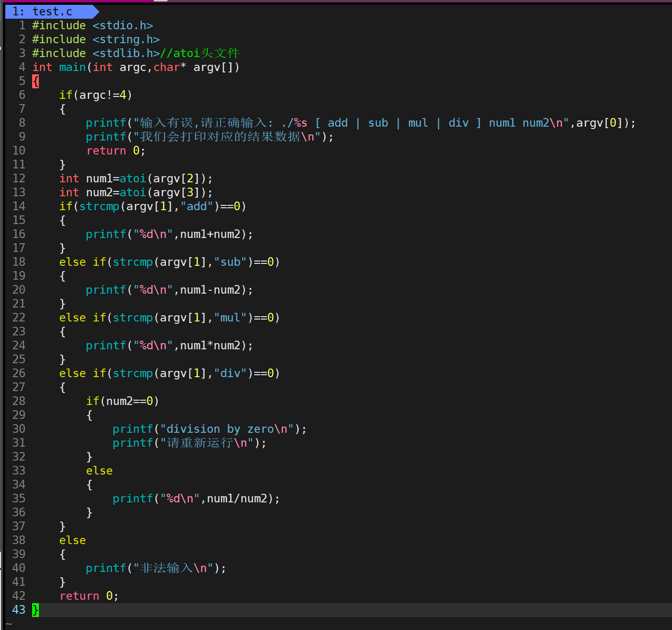The width and height of the screenshot is (672, 630).
Task: Click num1*num2 expression
Action: pyautogui.click(x=210, y=345)
